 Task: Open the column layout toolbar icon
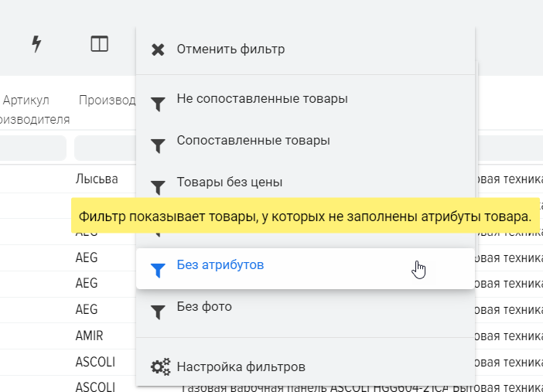(99, 44)
